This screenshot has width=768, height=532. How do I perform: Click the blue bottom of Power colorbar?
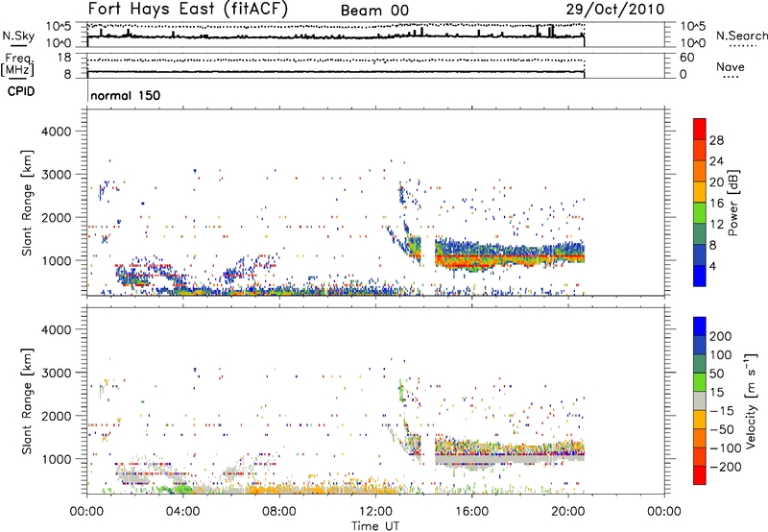700,276
